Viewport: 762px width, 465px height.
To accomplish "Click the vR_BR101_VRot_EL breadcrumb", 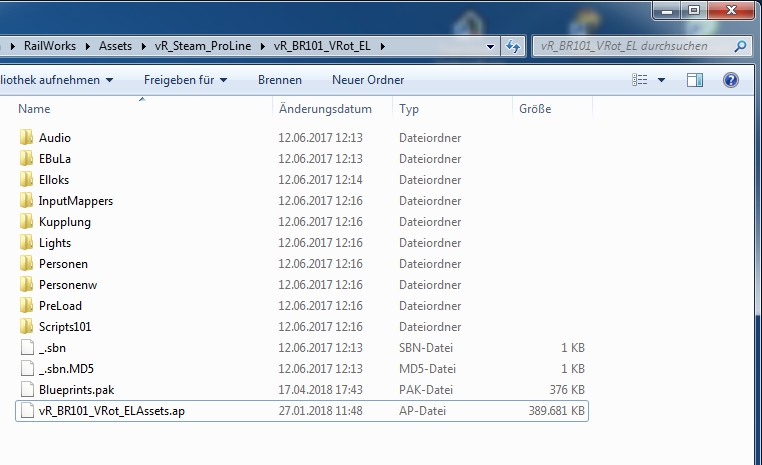I will pos(322,46).
